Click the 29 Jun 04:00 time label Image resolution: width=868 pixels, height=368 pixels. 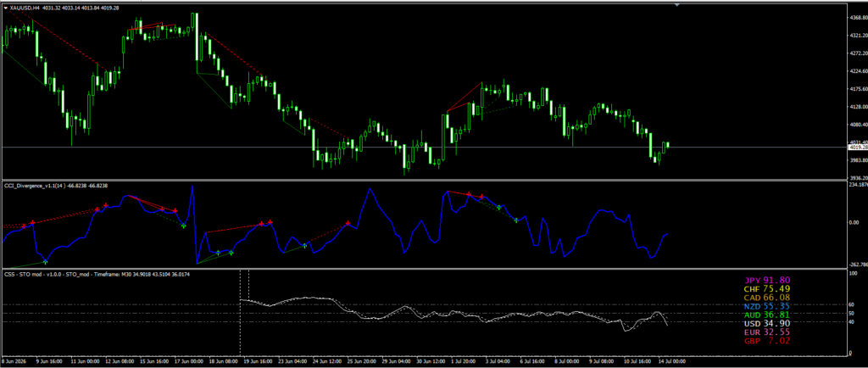click(398, 361)
